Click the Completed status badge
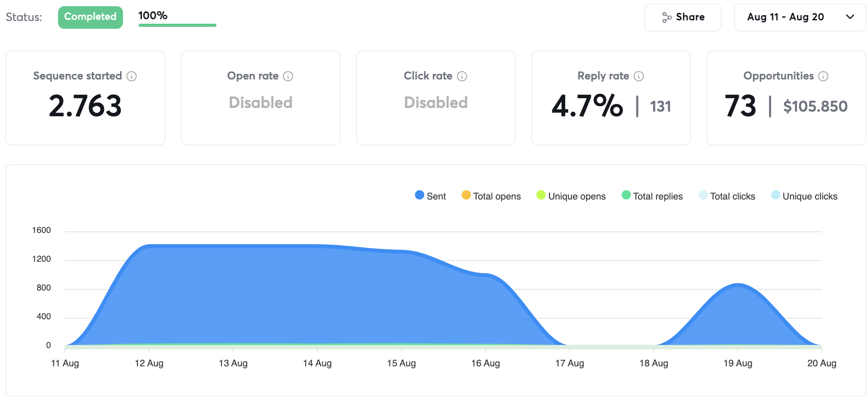Image resolution: width=868 pixels, height=399 pixels. click(x=90, y=17)
